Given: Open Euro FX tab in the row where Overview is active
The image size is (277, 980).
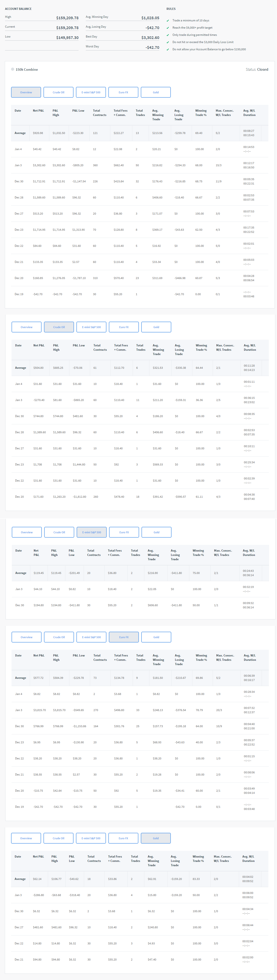Looking at the screenshot, I should click(123, 92).
